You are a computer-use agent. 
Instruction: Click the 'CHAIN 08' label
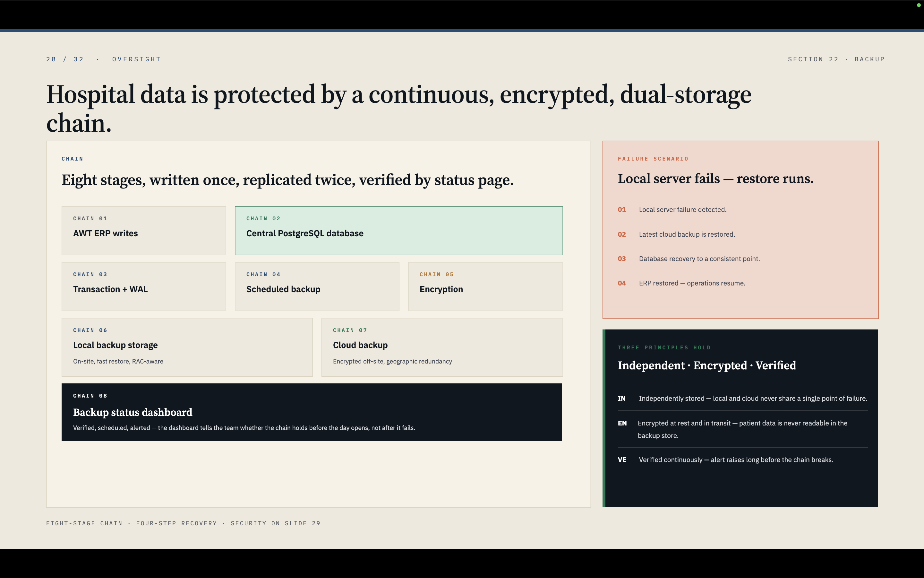click(90, 396)
